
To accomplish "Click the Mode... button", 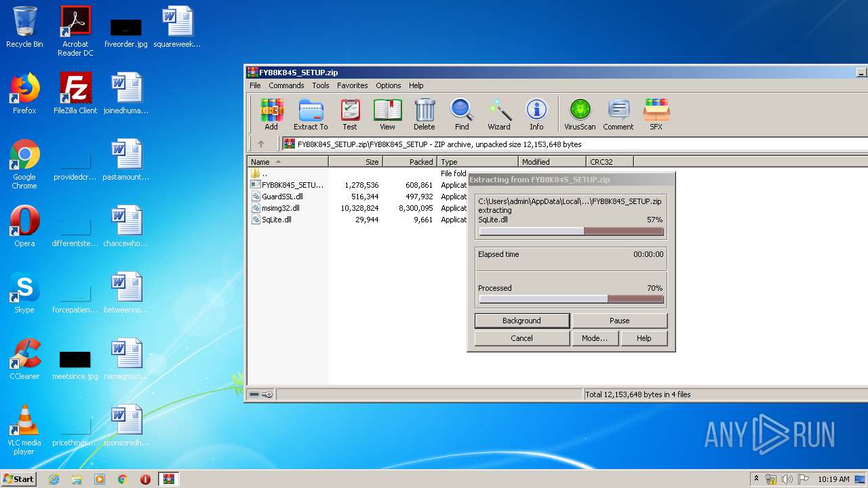I will point(595,338).
